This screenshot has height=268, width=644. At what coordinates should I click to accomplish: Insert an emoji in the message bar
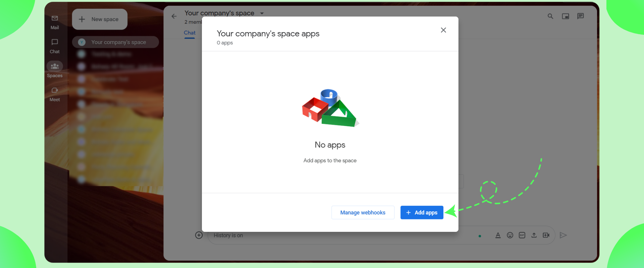point(510,235)
